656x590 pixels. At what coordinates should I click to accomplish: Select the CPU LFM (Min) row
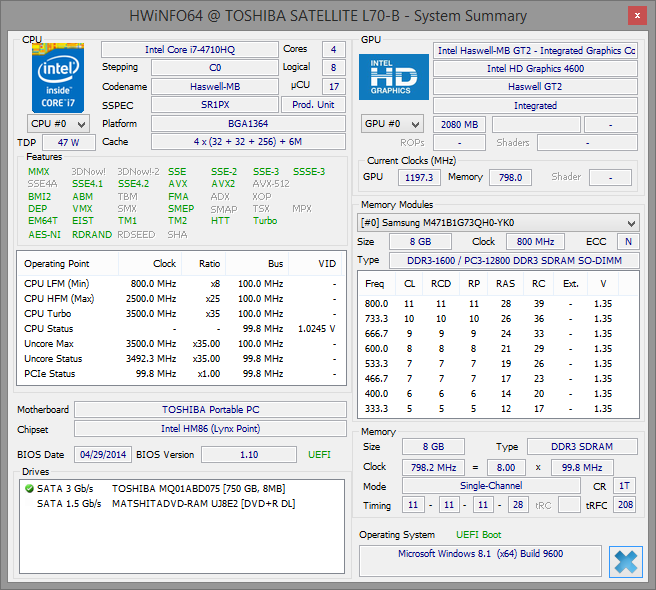[x=181, y=284]
